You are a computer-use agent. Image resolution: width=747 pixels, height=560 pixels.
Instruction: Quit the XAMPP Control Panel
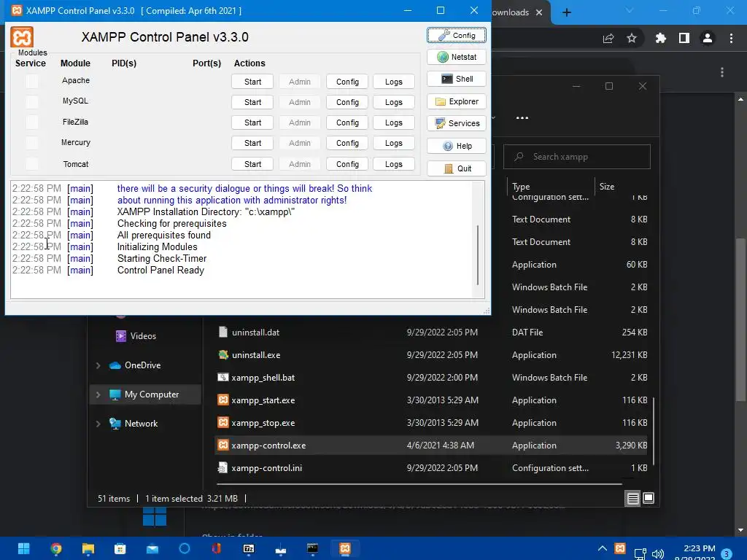[457, 168]
